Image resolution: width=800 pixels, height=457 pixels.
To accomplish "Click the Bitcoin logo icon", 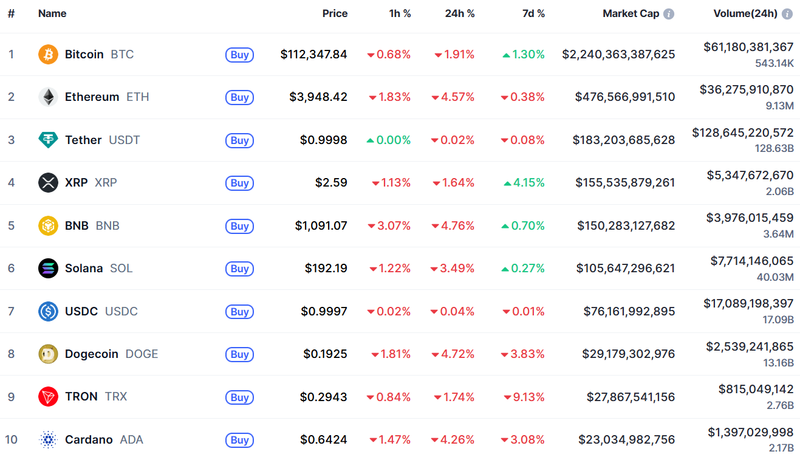I will (47, 54).
